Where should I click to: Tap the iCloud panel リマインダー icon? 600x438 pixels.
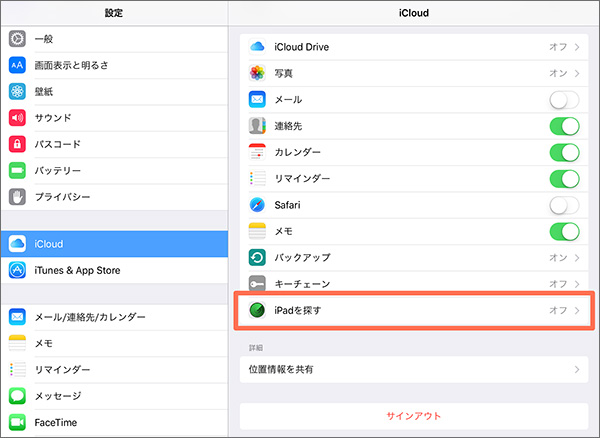tap(257, 179)
